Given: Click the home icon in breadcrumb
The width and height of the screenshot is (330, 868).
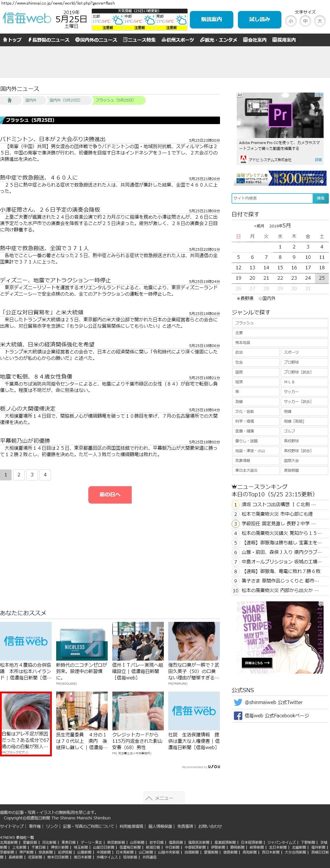Looking at the screenshot, I should tap(10, 100).
